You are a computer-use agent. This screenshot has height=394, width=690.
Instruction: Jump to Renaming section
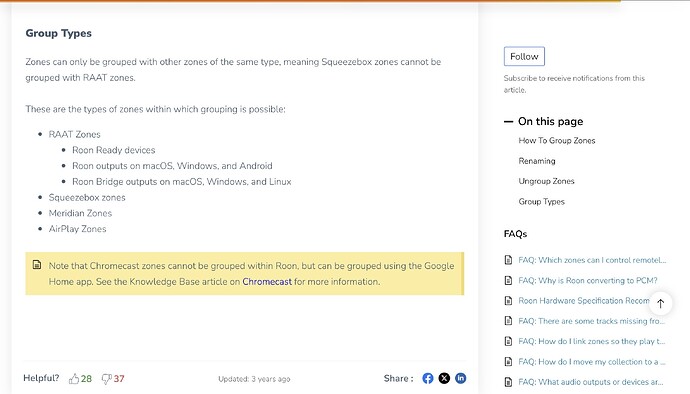(x=537, y=161)
